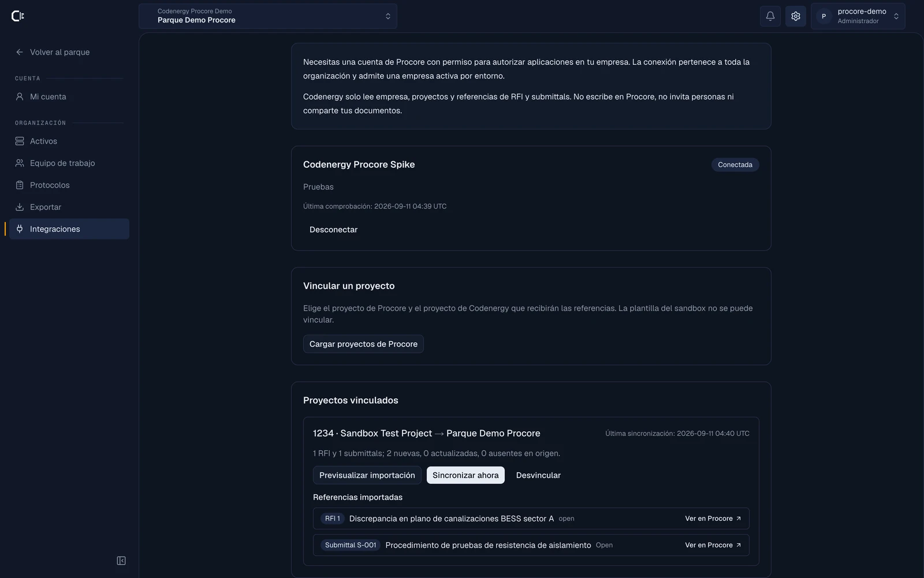This screenshot has width=924, height=578.
Task: Click the Exportar download icon
Action: pos(20,207)
